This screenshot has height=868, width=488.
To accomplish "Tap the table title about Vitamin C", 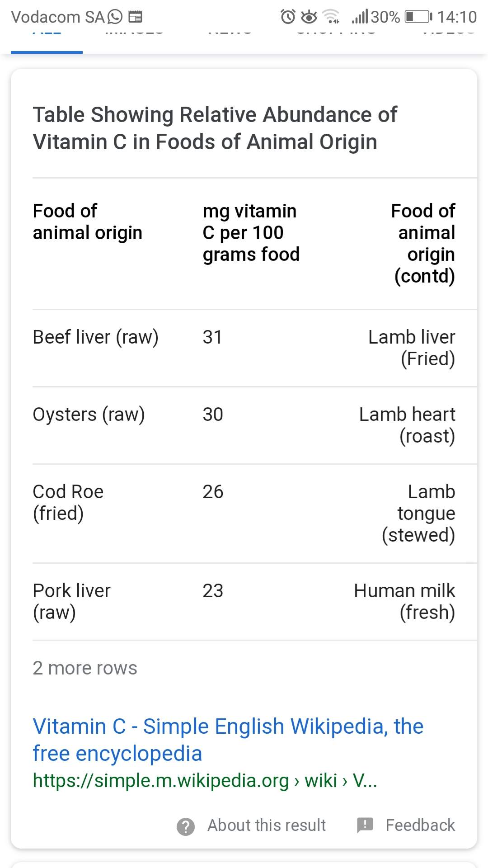I will click(x=215, y=128).
